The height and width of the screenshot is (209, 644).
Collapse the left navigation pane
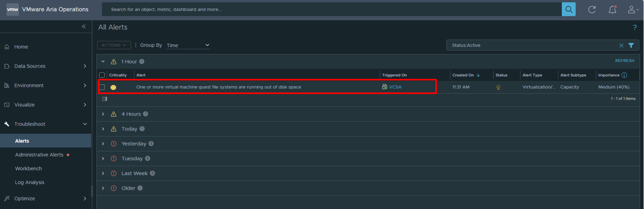coord(84,26)
